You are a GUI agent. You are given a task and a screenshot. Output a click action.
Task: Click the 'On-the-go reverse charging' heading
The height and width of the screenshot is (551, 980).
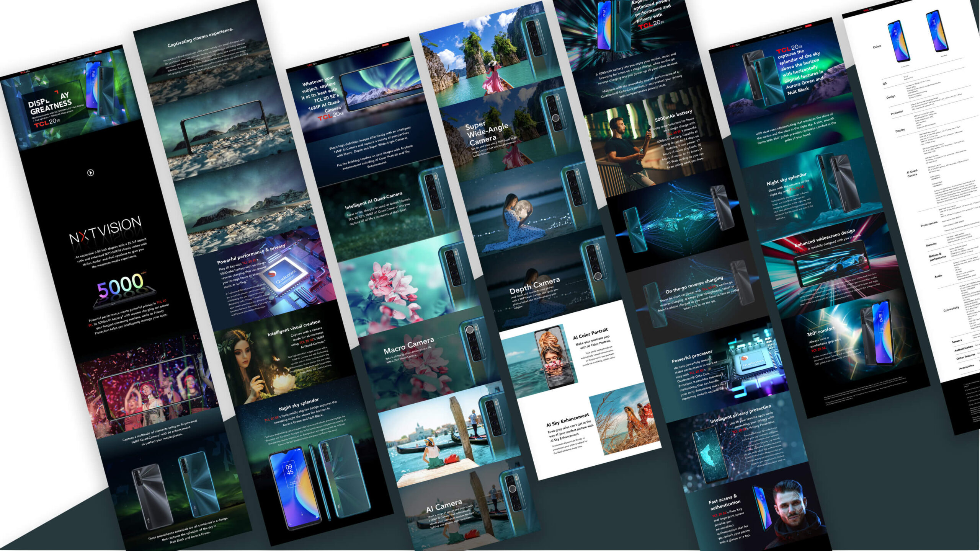[x=694, y=284]
